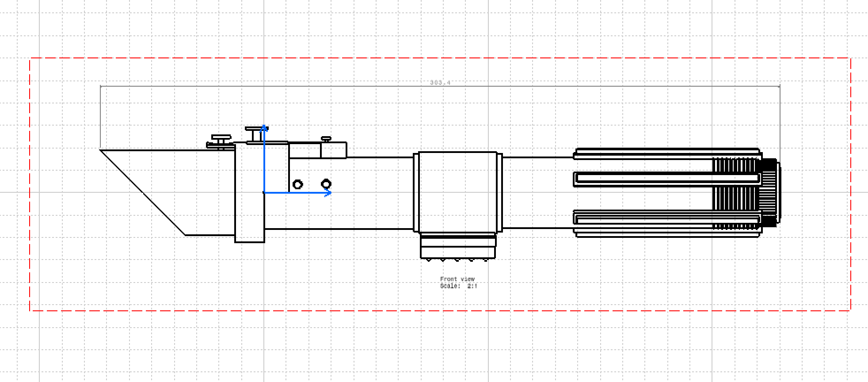Viewport: 868px width, 382px height.
Task: Select the "Scale: 2:1" label text
Action: pos(458,286)
